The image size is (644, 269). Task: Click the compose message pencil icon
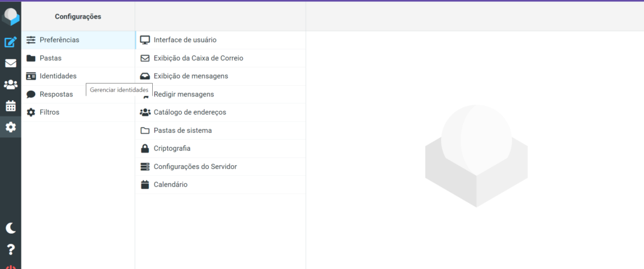tap(11, 42)
